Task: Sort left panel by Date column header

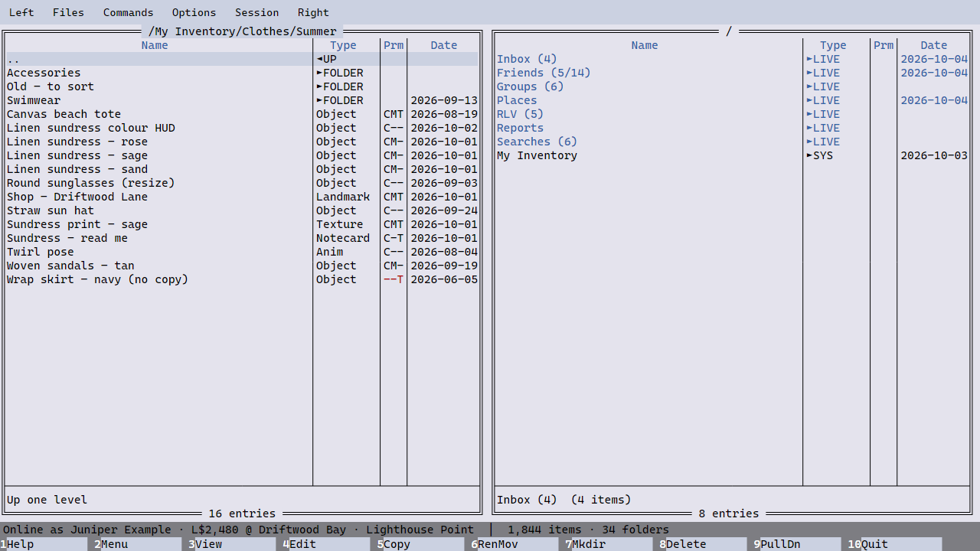Action: [x=443, y=45]
